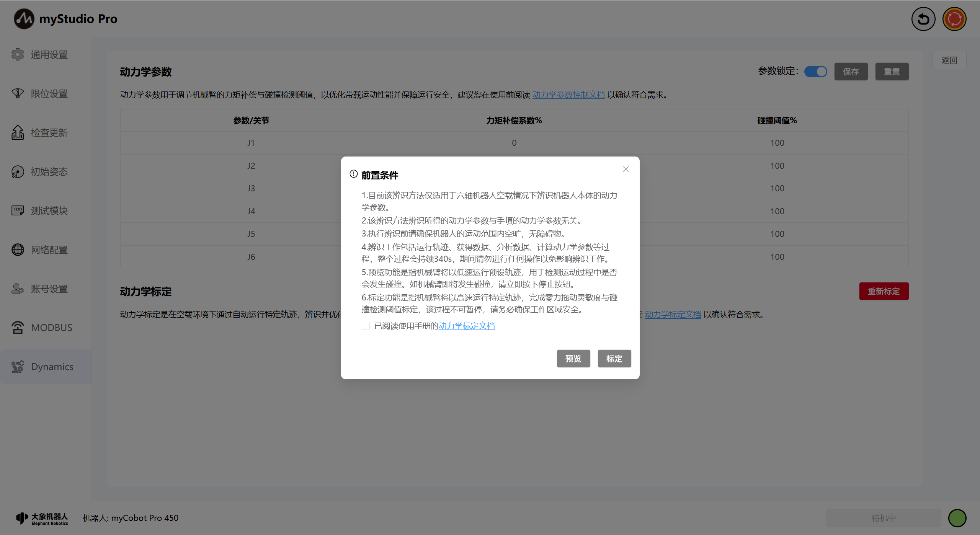Click the limit settings icon in sidebar
Viewport: 980px width, 535px height.
(18, 93)
